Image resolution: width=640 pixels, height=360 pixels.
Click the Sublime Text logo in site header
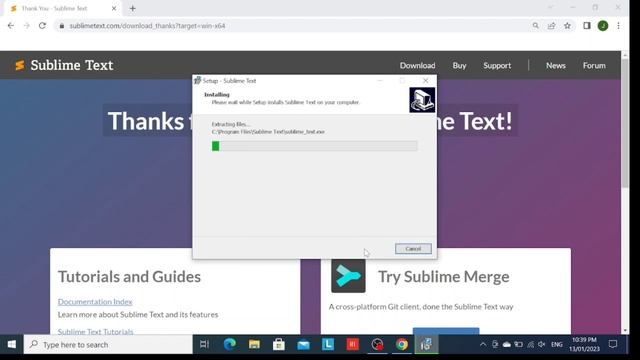(x=64, y=65)
